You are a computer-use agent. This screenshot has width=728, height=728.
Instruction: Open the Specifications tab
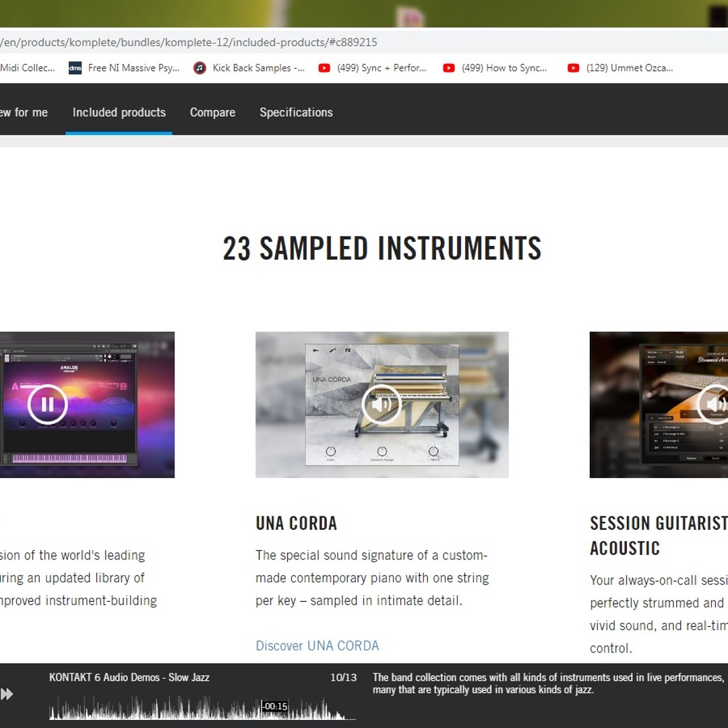pyautogui.click(x=296, y=113)
